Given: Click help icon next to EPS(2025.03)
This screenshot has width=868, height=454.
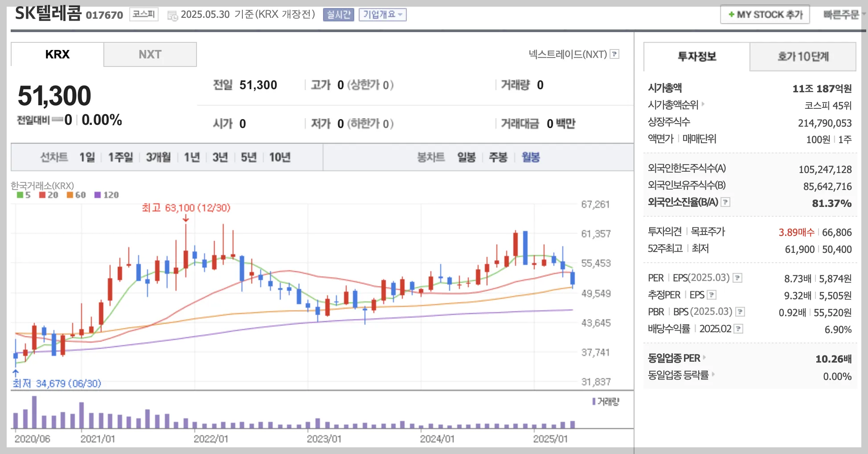Looking at the screenshot, I should click(737, 278).
